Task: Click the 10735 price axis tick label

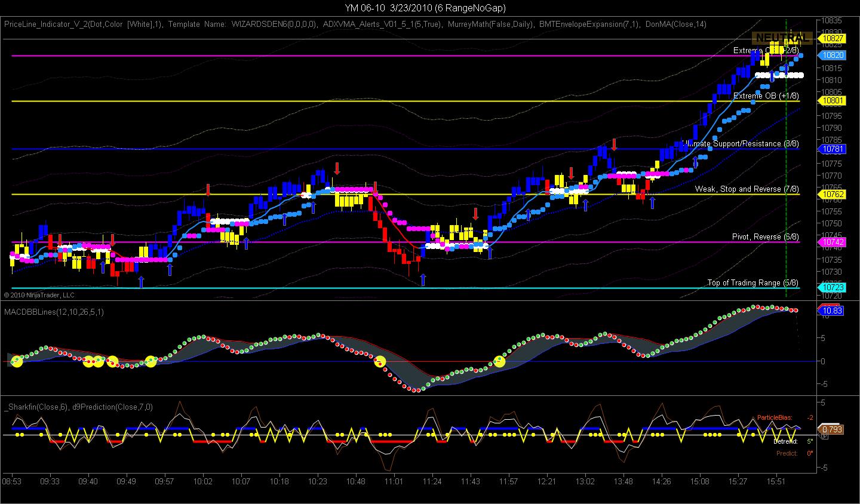Action: tap(833, 260)
